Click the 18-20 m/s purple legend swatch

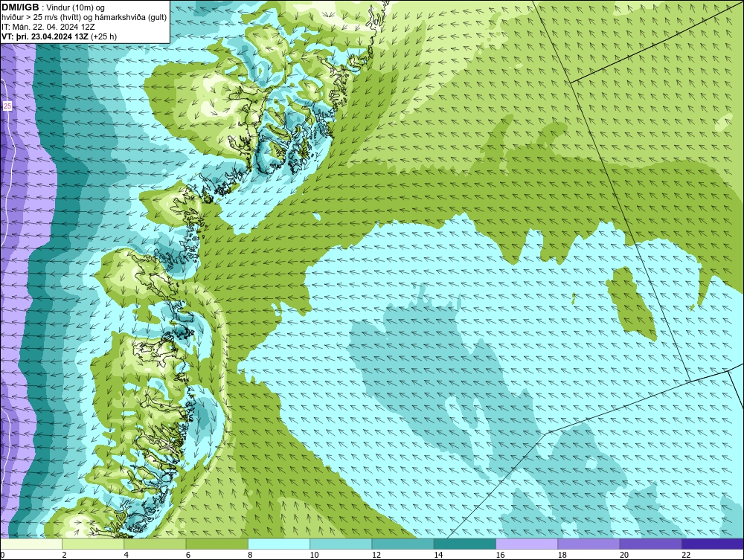point(589,544)
